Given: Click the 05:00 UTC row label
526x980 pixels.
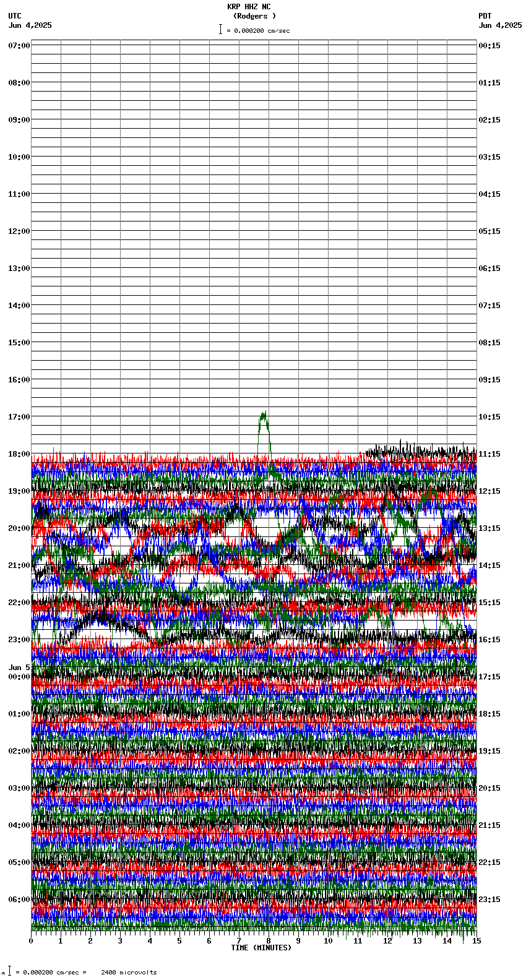Looking at the screenshot, I should point(19,862).
